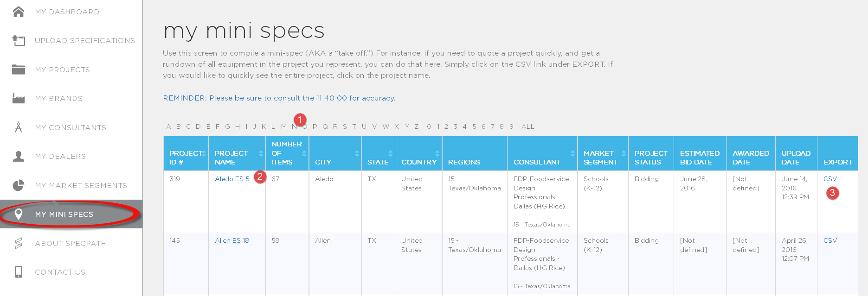Click the 11 40 00 reminder link

[279, 98]
